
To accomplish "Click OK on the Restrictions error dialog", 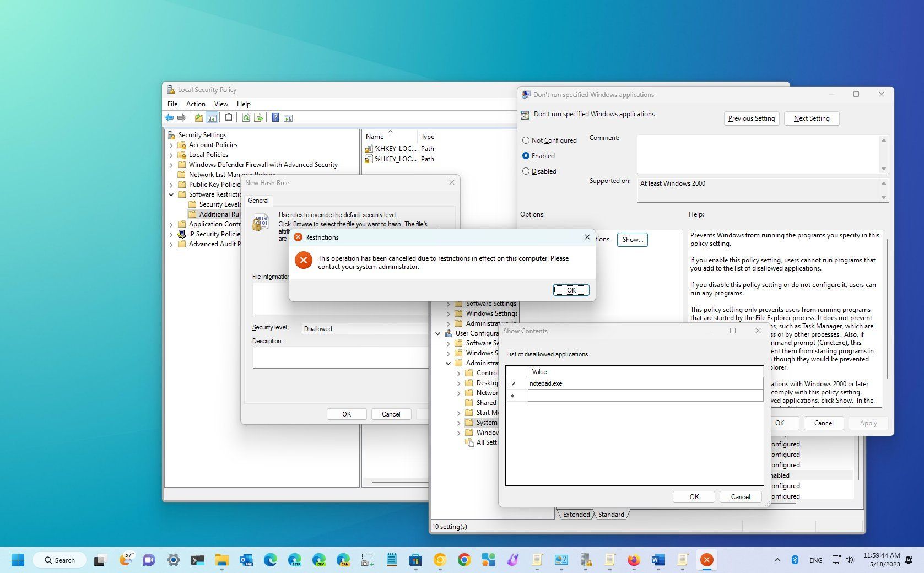I will (571, 290).
